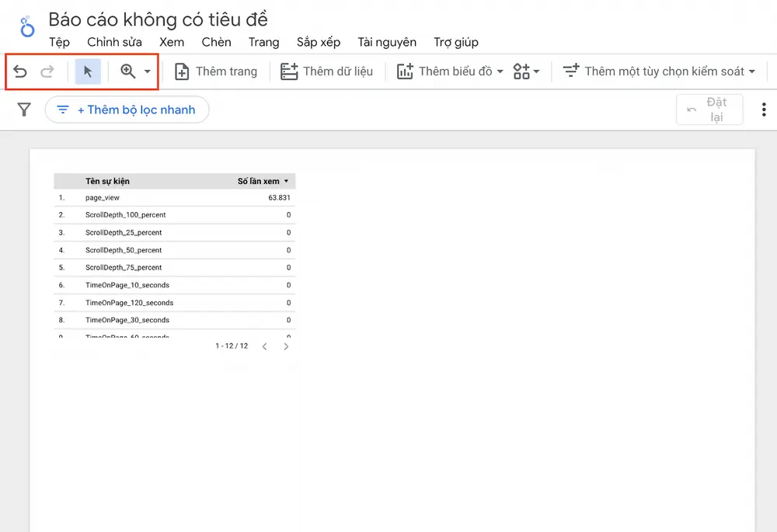This screenshot has width=777, height=532.
Task: Open the Tệp menu
Action: [x=60, y=43]
